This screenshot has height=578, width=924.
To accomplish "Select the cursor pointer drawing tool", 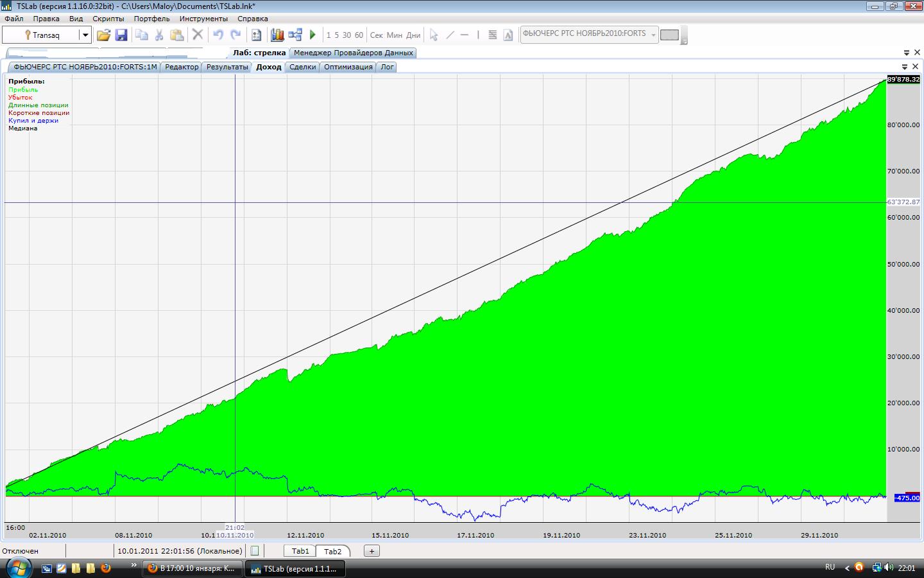I will [x=434, y=35].
